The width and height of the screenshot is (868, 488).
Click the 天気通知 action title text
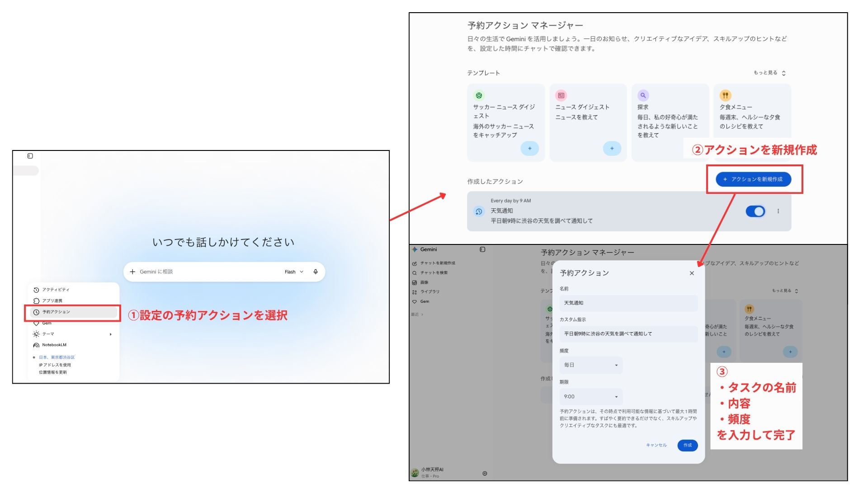click(x=502, y=211)
